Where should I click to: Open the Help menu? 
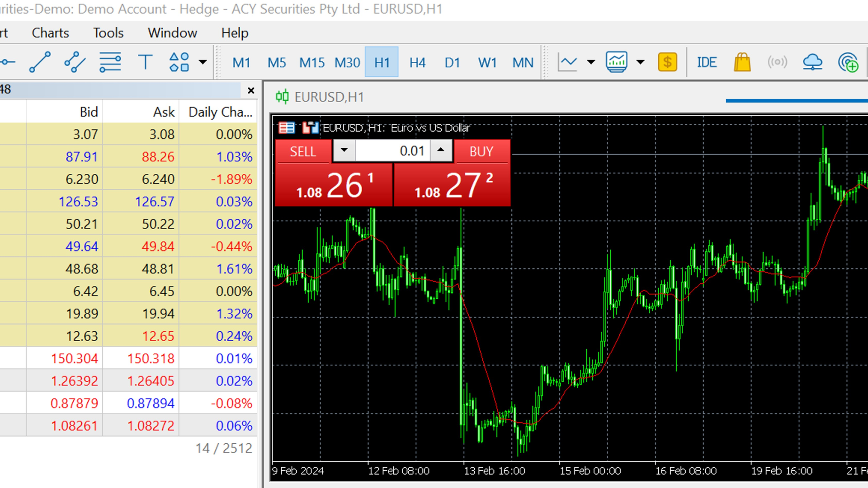pos(235,33)
